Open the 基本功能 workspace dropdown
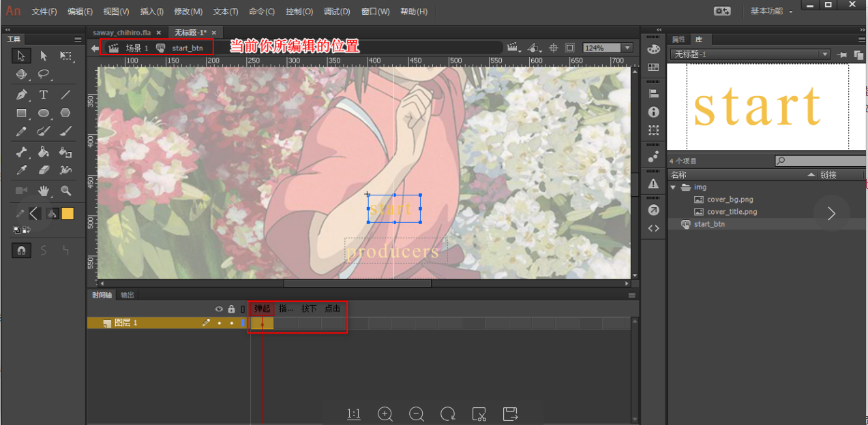Image resolution: width=868 pixels, height=425 pixels. [x=772, y=12]
